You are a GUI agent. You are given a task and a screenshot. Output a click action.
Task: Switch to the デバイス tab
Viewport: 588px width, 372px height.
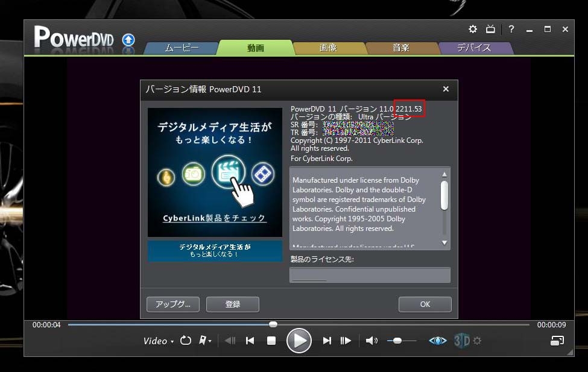[474, 48]
